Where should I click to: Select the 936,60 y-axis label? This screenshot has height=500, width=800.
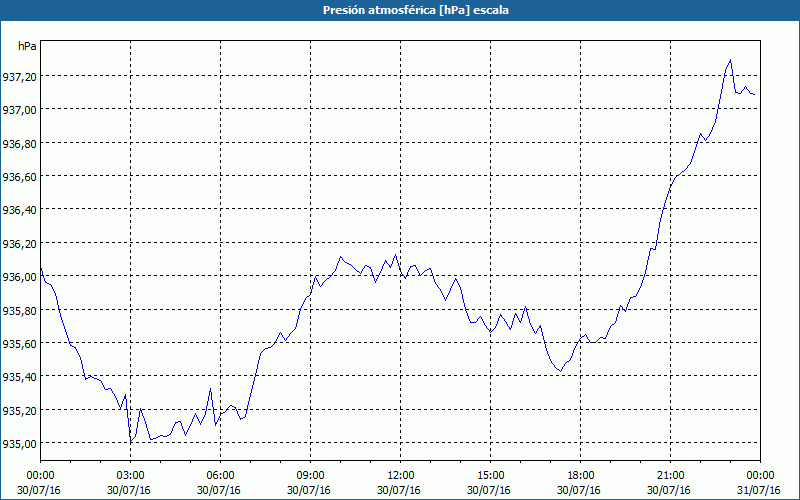tap(19, 177)
